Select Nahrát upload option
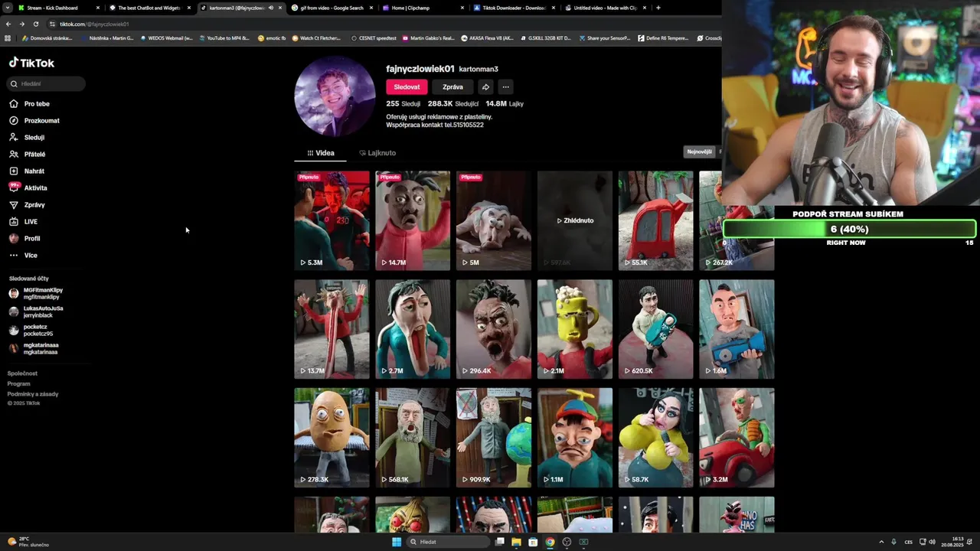Screen dimensions: 980x551 tap(28, 171)
